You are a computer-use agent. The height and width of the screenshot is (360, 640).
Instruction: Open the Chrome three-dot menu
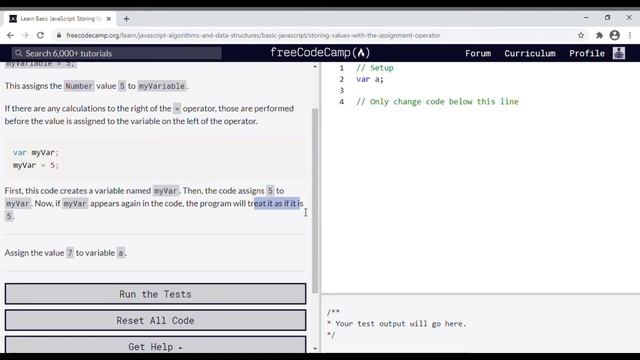(x=630, y=36)
